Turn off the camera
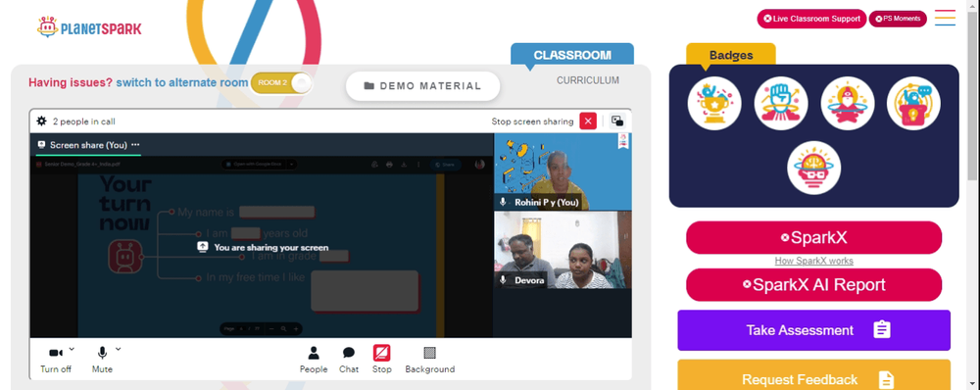Screen dimensions: 980x390 pos(56,360)
